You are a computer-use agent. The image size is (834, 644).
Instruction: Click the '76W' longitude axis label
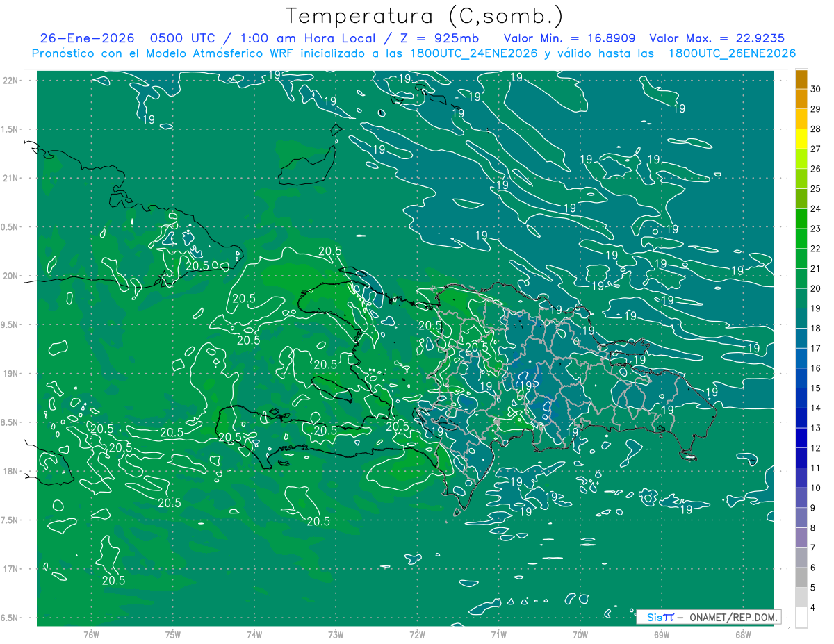pyautogui.click(x=91, y=634)
